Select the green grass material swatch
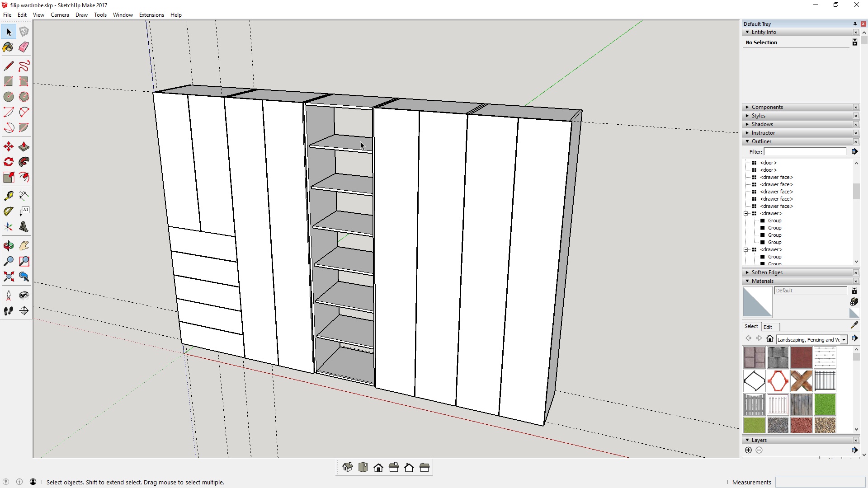 (x=826, y=404)
